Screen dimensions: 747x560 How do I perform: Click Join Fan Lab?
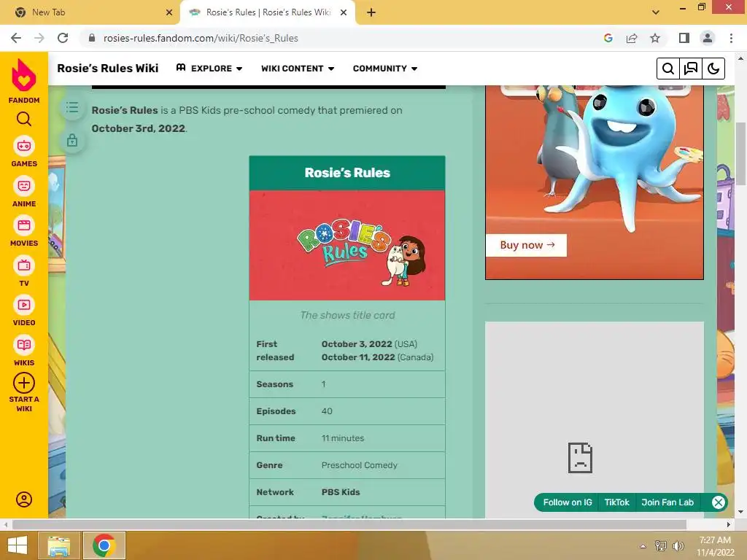click(x=667, y=502)
